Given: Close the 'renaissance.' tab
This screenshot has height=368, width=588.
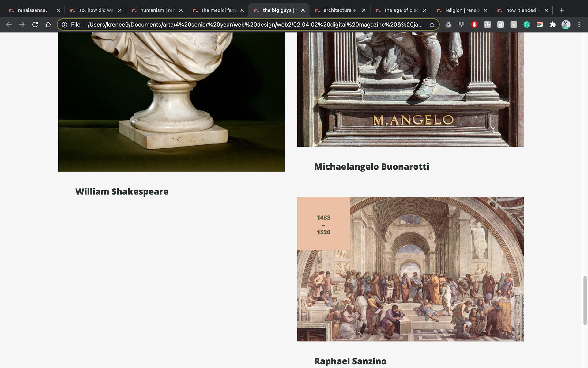Looking at the screenshot, I should click(x=58, y=10).
